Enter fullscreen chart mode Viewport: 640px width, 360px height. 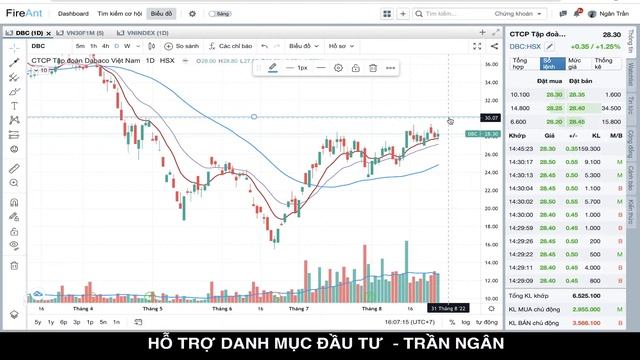point(477,46)
